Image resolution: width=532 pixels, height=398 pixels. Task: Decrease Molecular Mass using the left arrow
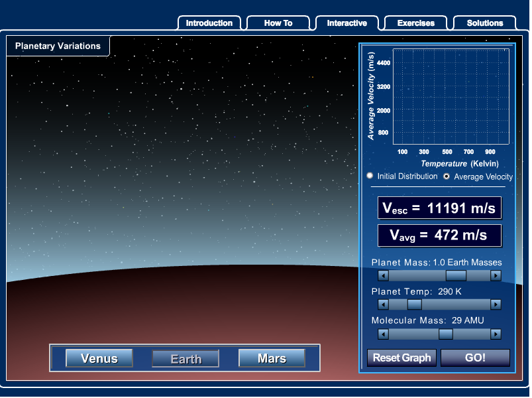click(383, 334)
